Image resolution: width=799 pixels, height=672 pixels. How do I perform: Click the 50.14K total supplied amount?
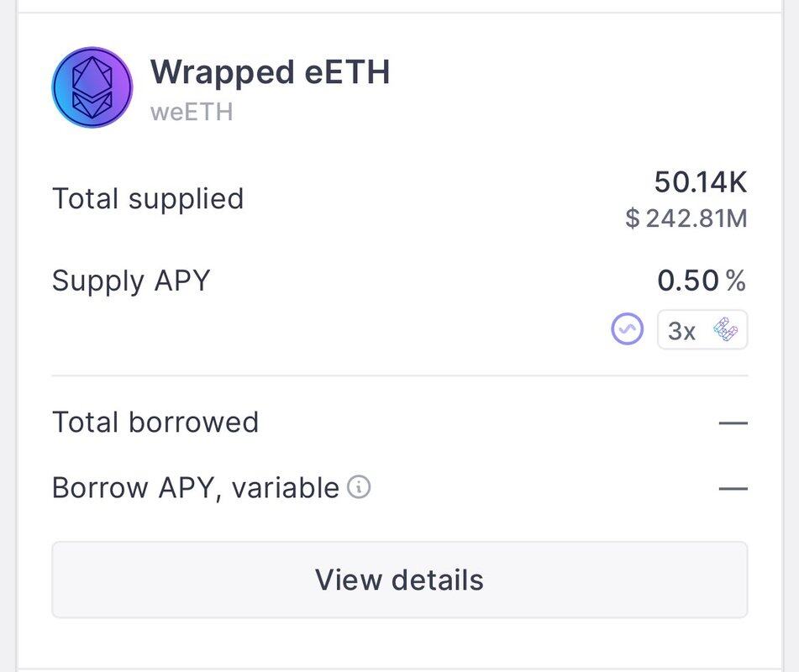point(701,182)
